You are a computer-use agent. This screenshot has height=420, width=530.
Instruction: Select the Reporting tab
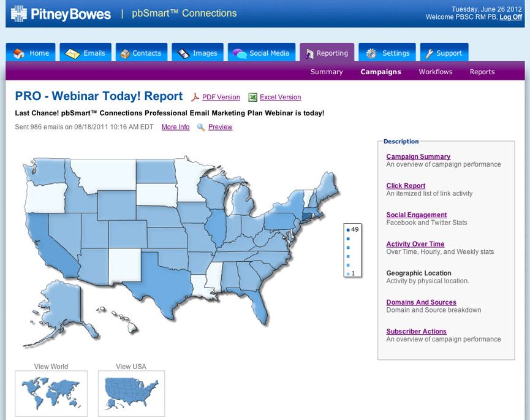click(x=327, y=52)
